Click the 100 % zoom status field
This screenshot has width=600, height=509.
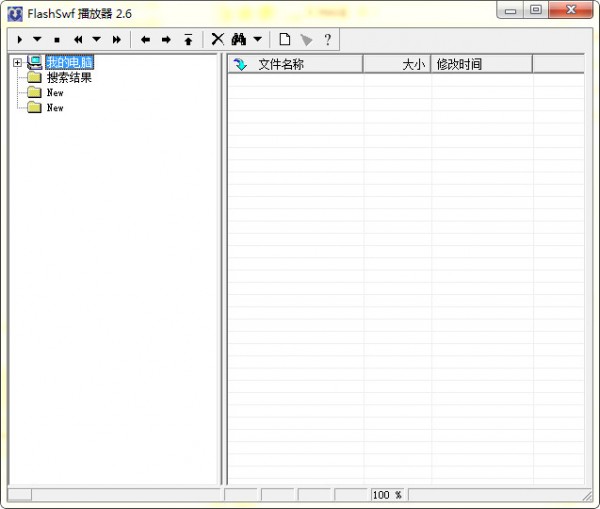click(x=389, y=495)
